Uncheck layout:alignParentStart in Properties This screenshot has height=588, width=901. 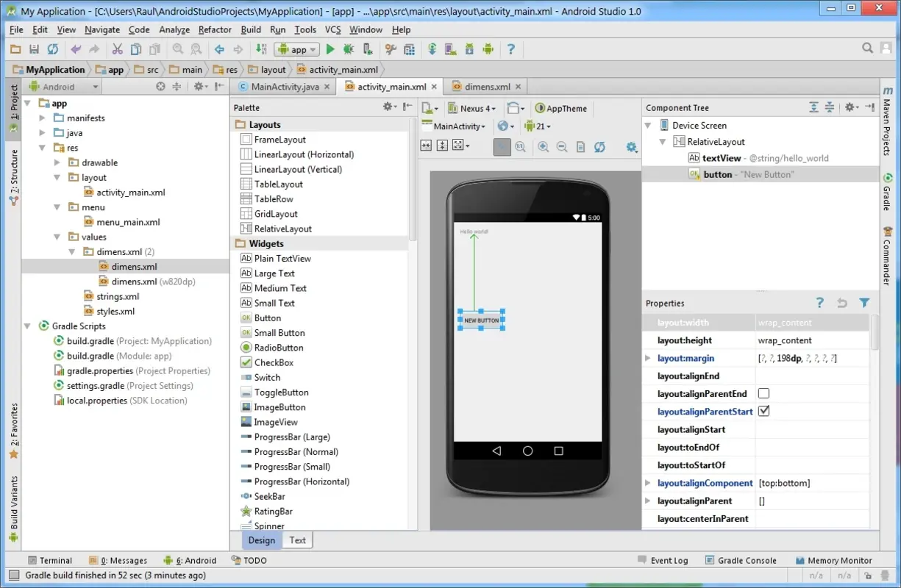click(763, 411)
